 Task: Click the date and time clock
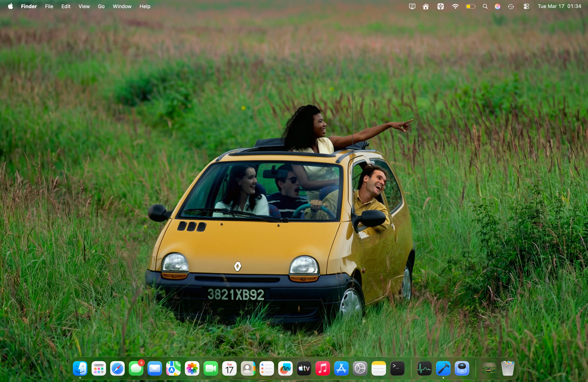pos(560,7)
